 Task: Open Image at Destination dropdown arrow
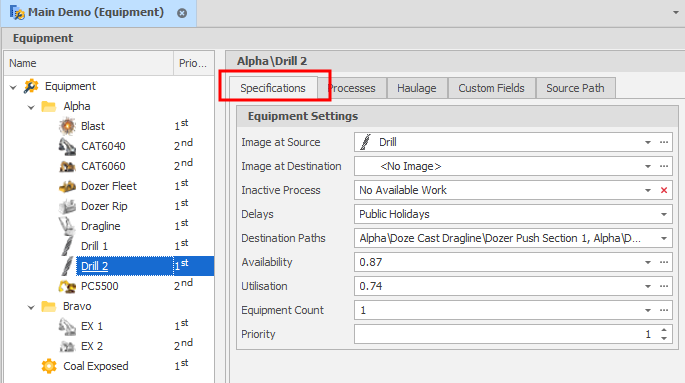pos(648,166)
